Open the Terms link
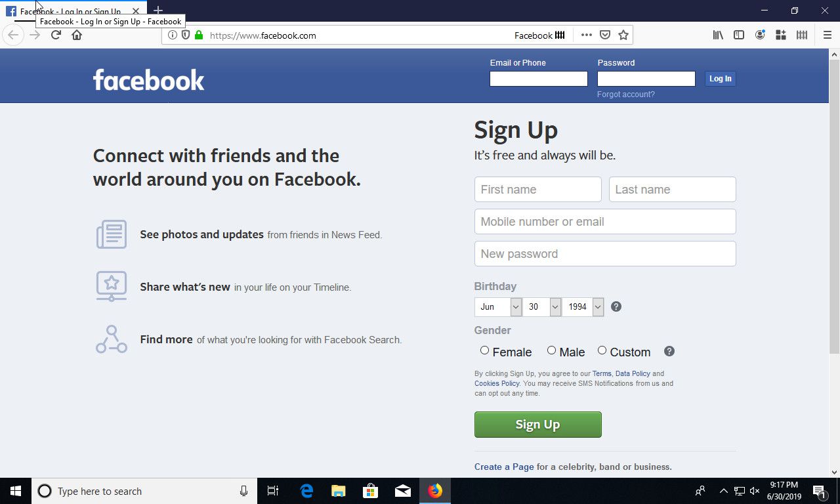 click(602, 373)
